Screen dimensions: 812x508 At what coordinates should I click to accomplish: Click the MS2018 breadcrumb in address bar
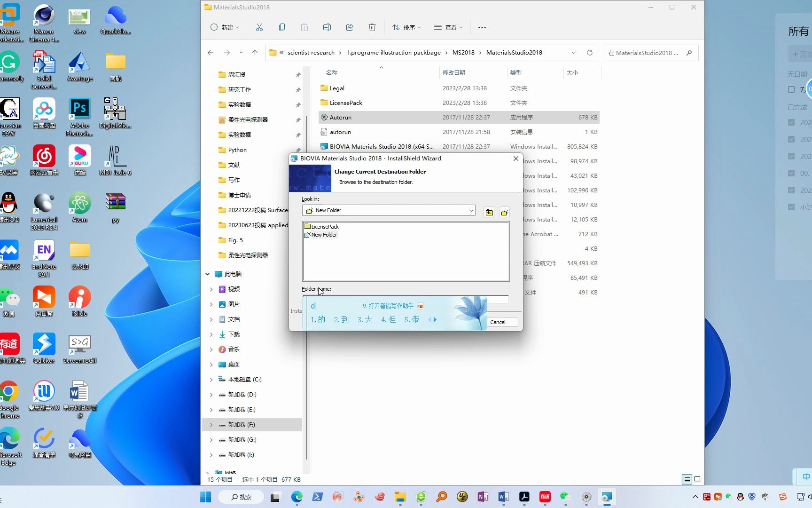pos(463,53)
